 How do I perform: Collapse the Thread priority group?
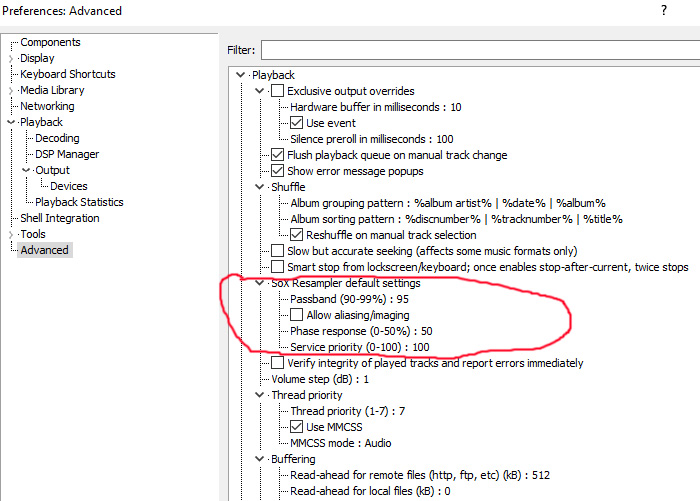pyautogui.click(x=258, y=395)
